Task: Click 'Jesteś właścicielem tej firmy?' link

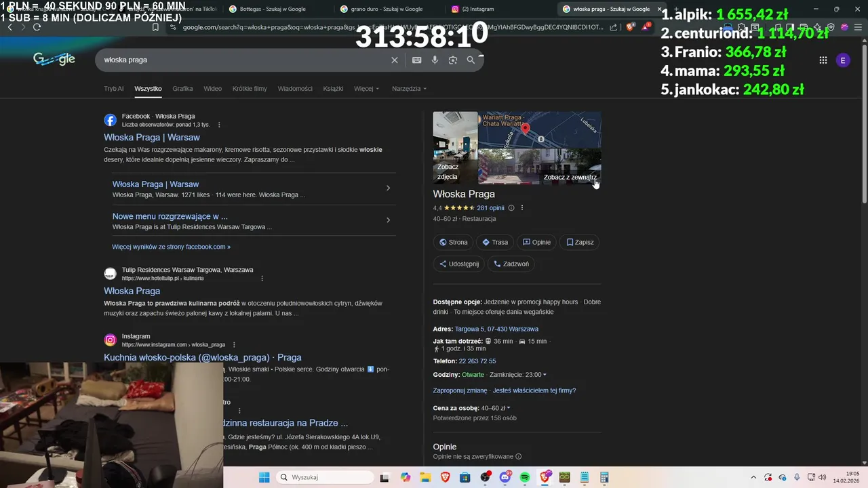Action: 534,390
